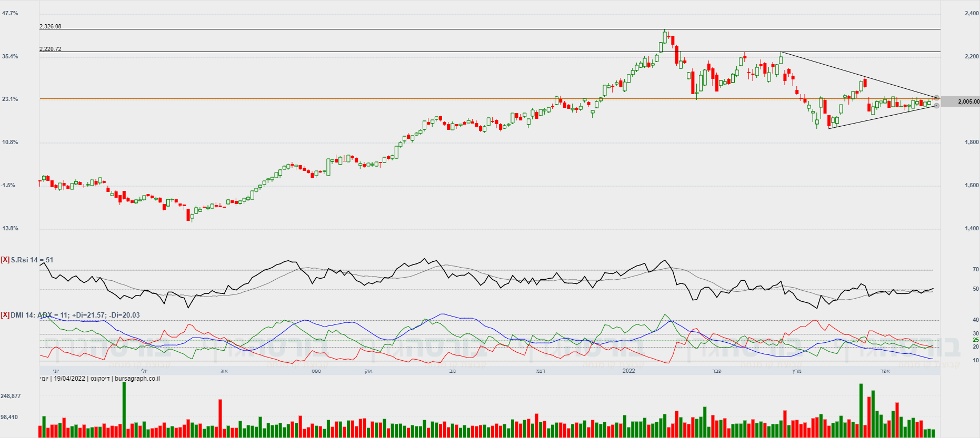Screen dimensions: 980x438
Task: Click the 2022 year marker on the time axis
Action: tap(628, 371)
